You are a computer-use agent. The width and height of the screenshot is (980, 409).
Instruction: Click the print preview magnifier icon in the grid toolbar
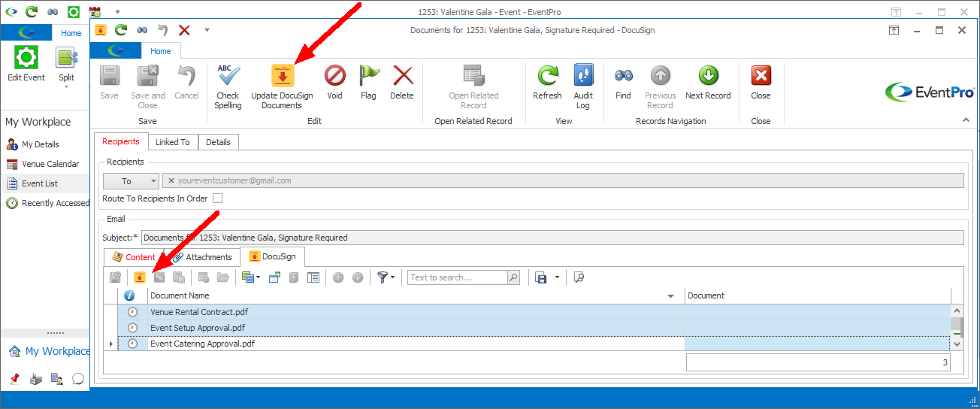[578, 277]
